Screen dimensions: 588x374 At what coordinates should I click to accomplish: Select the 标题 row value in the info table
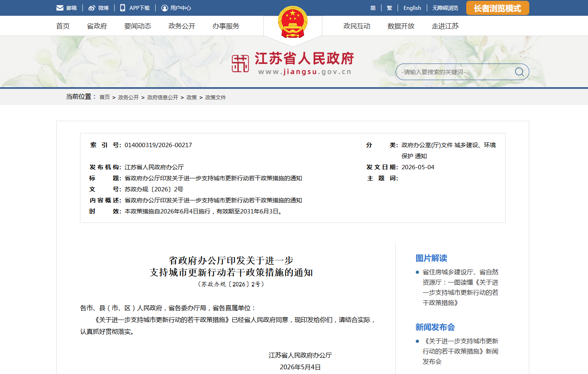pyautogui.click(x=213, y=178)
